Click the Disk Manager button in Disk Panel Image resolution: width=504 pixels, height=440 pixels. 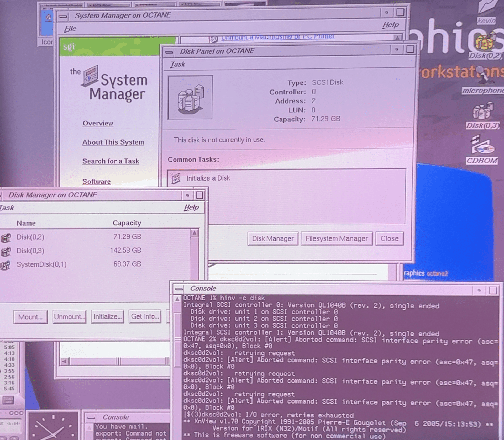tap(273, 238)
